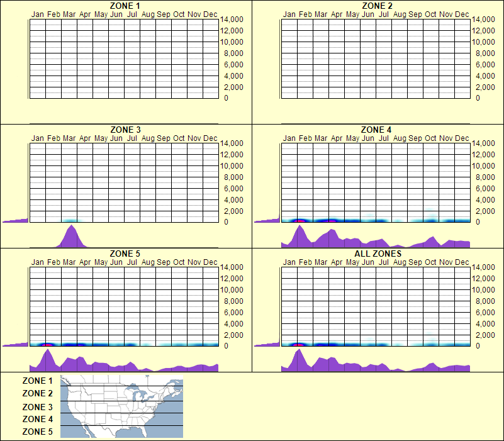Click 12,000 axis value in ALL ZONES chart

tap(483, 278)
